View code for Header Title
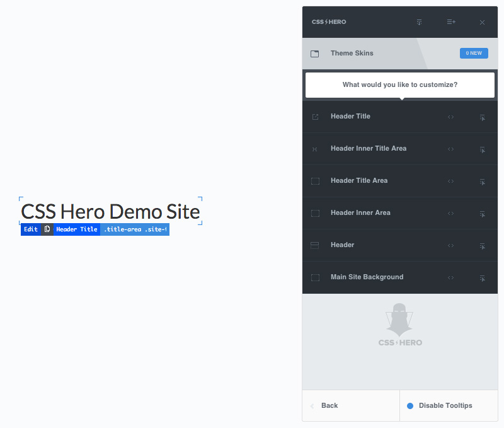The width and height of the screenshot is (504, 428). pyautogui.click(x=450, y=117)
